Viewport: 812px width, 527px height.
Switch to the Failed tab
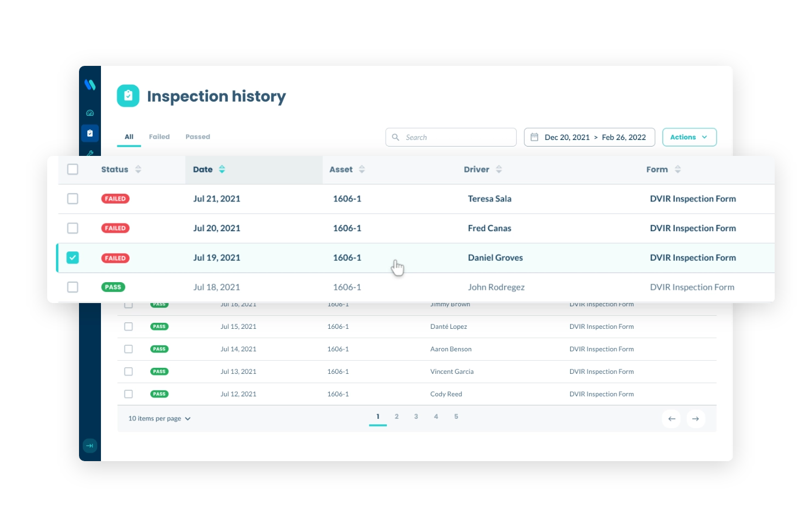(159, 136)
